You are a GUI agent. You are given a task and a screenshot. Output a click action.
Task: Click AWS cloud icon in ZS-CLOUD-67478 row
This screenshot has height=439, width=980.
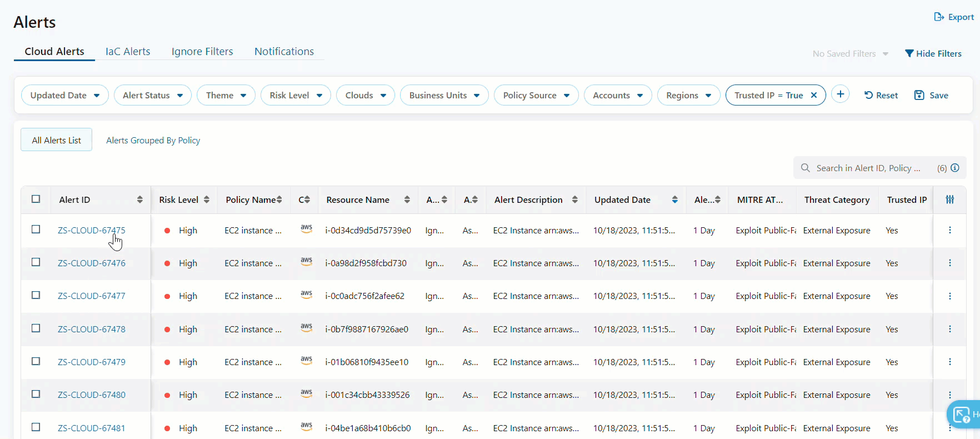pos(307,328)
